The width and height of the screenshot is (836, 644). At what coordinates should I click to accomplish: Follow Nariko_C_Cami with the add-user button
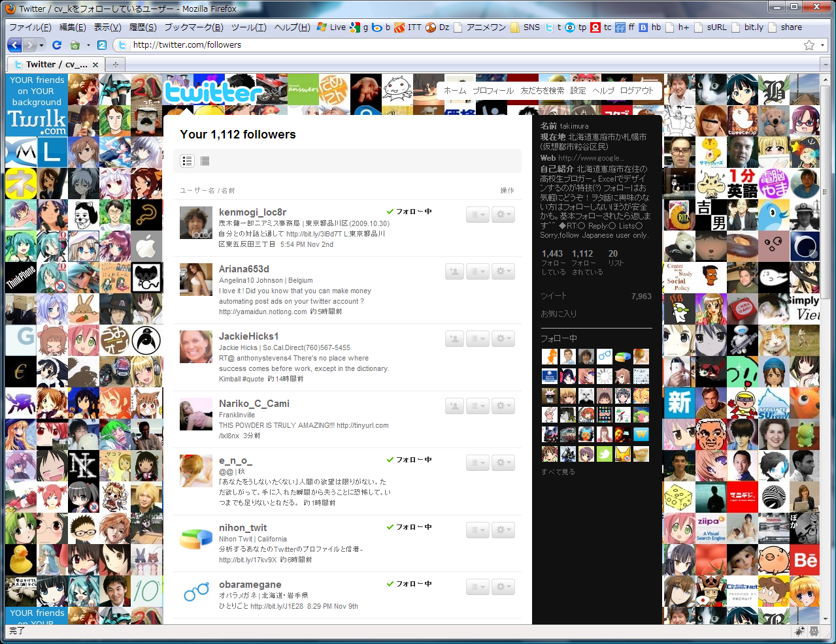pyautogui.click(x=454, y=406)
